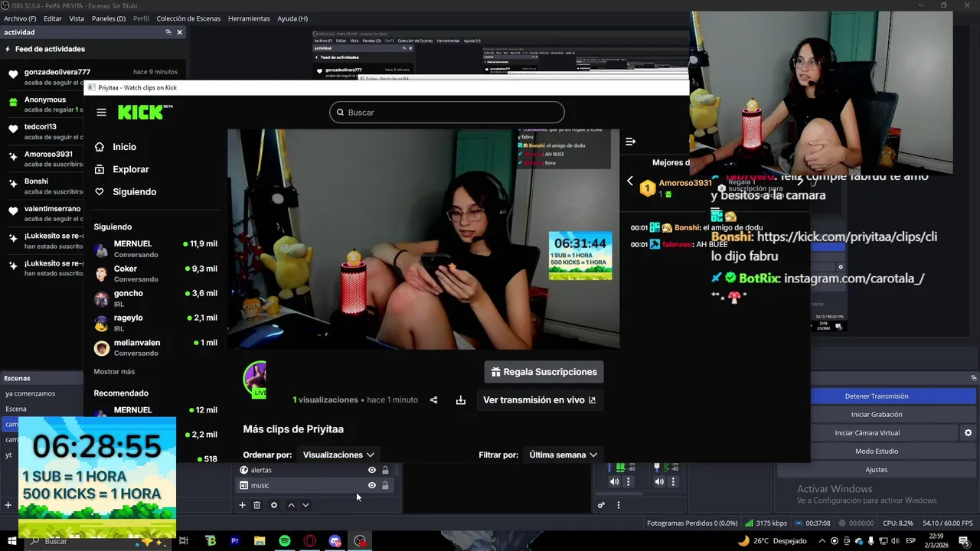Move source down in Sources dock
Screen dimensions: 980x551
pos(305,505)
